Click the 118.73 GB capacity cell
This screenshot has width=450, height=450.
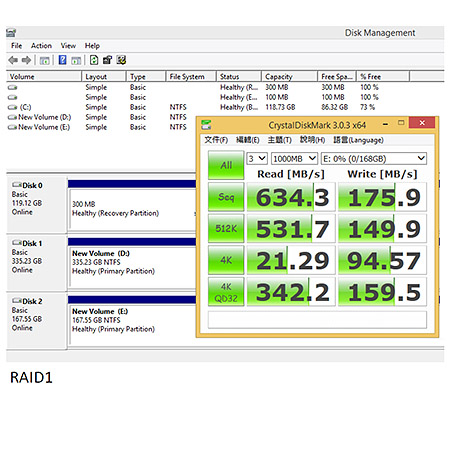280,107
